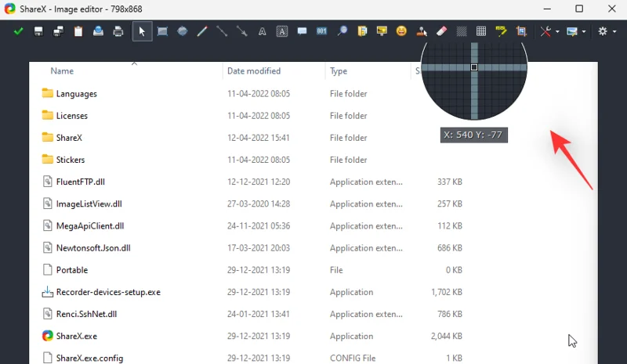Click the Newtonsoft.Json.dll file name
627x364 pixels.
(x=93, y=247)
